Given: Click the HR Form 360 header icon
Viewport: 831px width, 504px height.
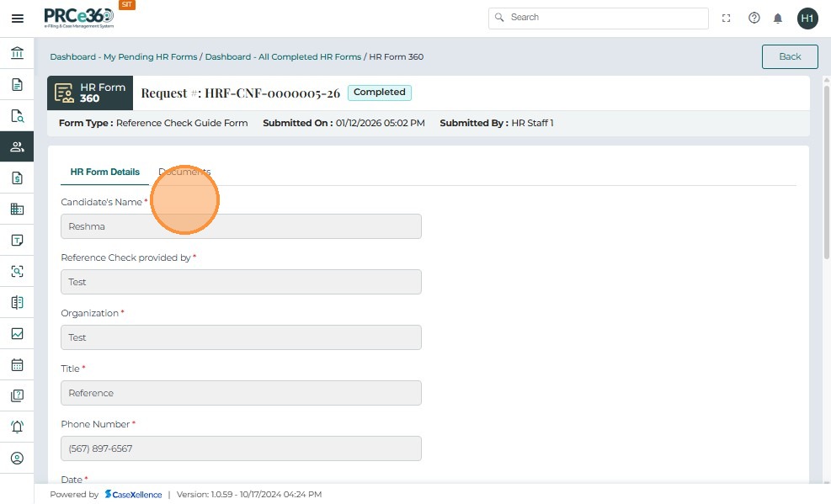Looking at the screenshot, I should (64, 93).
